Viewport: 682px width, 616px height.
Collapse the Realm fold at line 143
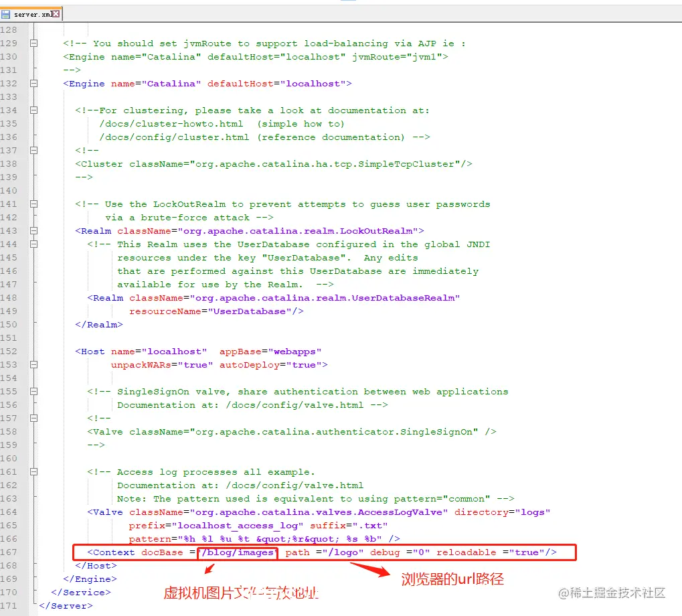[x=33, y=230]
